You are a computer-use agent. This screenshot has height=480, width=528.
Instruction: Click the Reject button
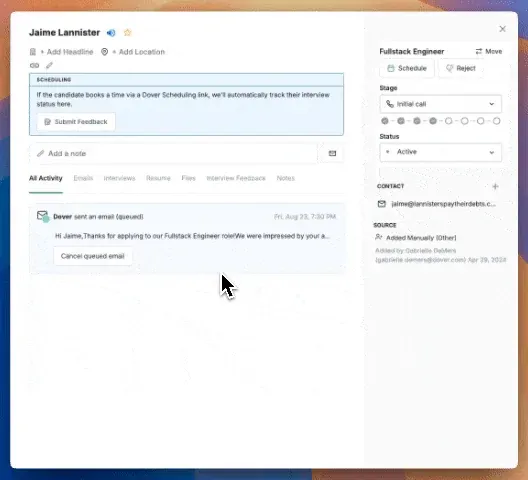point(461,68)
